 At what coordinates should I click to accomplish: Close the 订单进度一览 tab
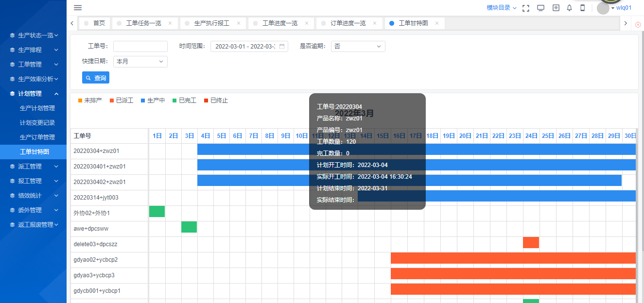click(374, 23)
